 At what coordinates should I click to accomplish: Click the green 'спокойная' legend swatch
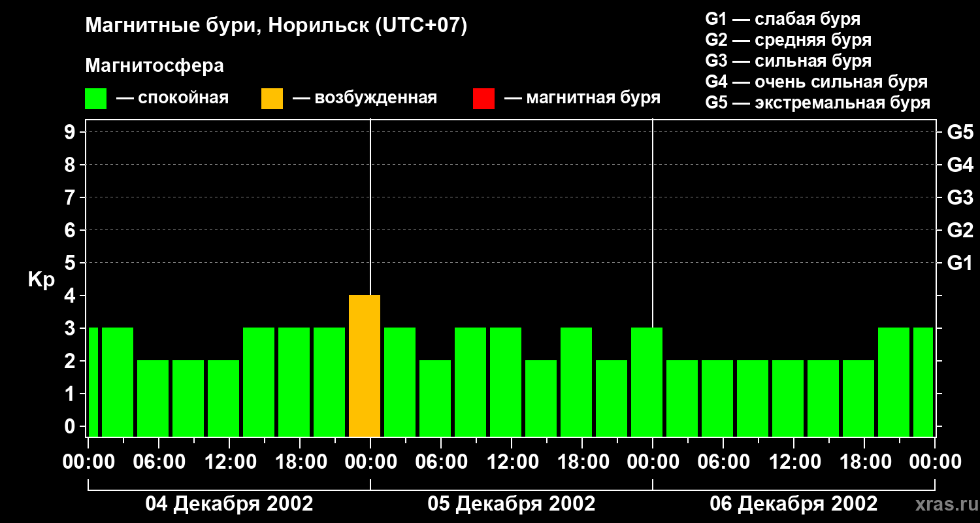[x=95, y=98]
